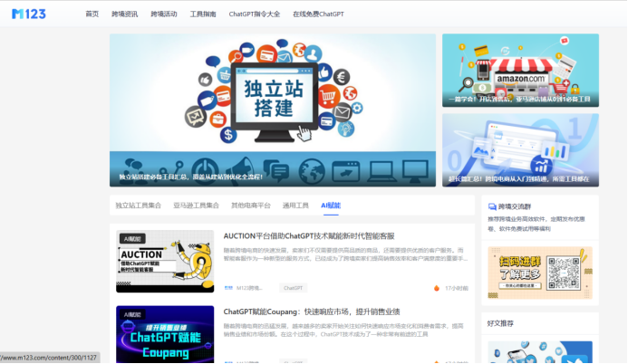Click the flame icon beside 17小时前
628x364 pixels.
click(437, 288)
